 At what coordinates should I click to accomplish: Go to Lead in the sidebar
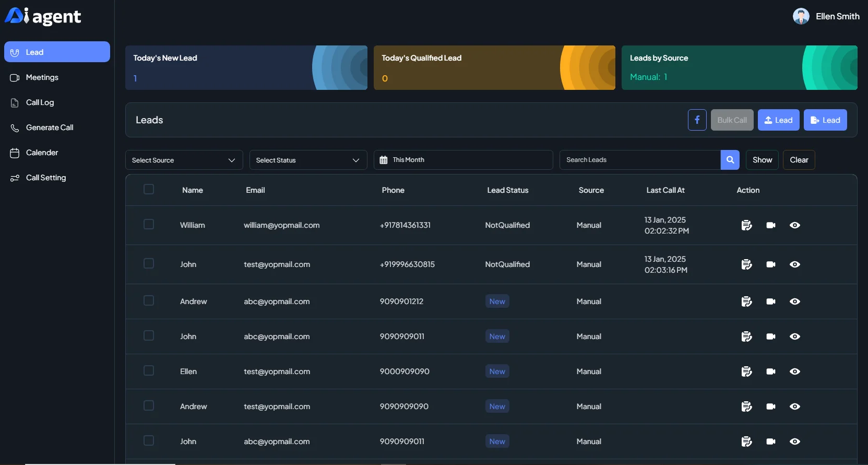pyautogui.click(x=57, y=52)
